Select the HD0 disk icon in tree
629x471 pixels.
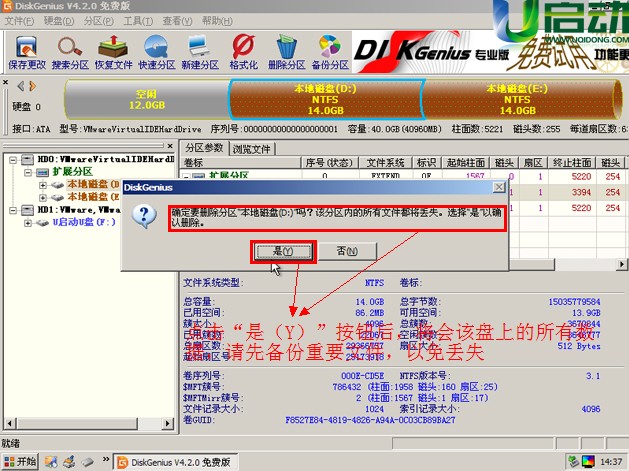coord(27,160)
